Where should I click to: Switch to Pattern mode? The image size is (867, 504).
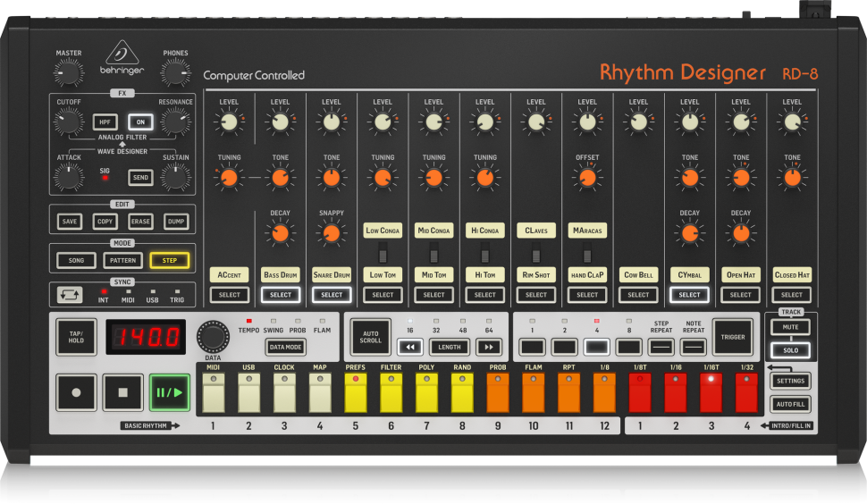(x=122, y=261)
